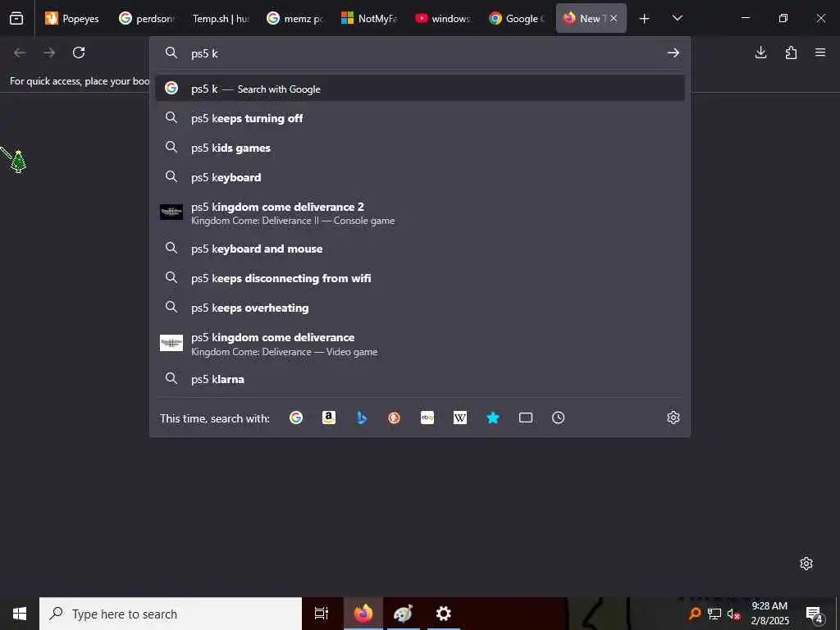Select ps5 k Search with Google row
The height and width of the screenshot is (630, 840).
coord(420,89)
